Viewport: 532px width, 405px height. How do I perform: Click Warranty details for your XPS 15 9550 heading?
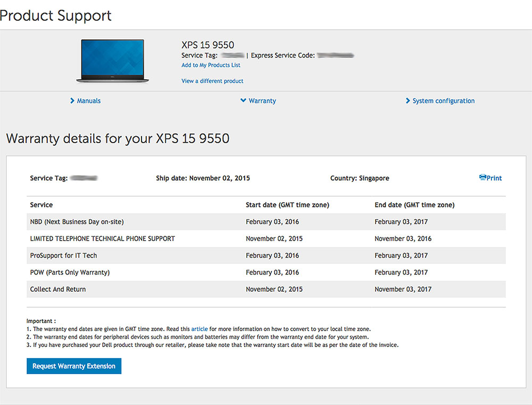(x=118, y=138)
